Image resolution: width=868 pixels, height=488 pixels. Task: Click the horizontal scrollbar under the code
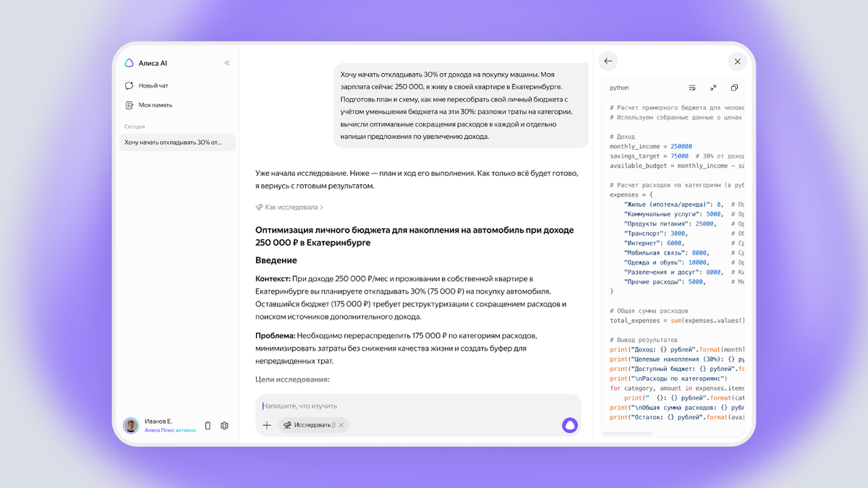[627, 434]
